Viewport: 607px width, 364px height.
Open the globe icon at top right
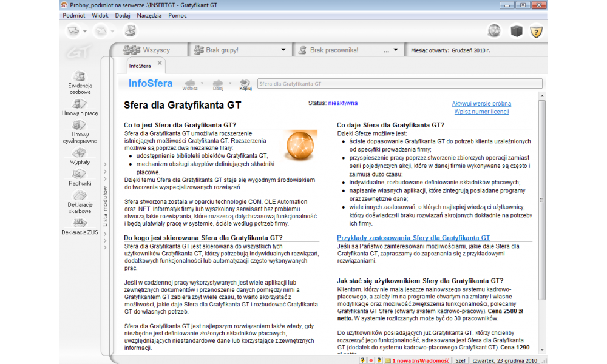494,31
